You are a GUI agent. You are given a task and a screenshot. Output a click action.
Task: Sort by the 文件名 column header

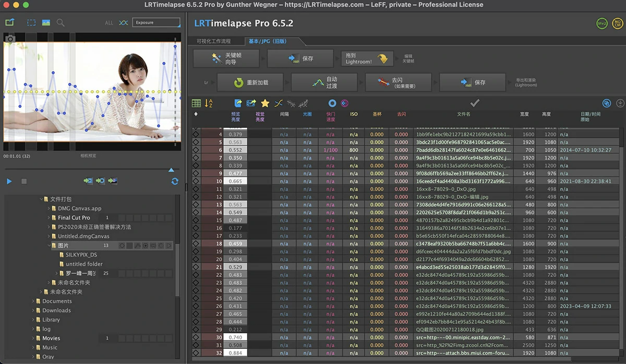tap(464, 114)
